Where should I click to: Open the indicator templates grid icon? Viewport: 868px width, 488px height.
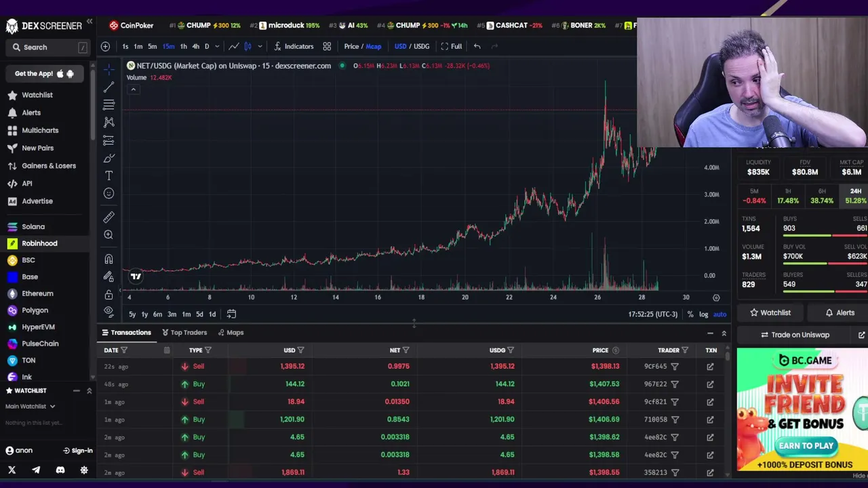point(327,46)
